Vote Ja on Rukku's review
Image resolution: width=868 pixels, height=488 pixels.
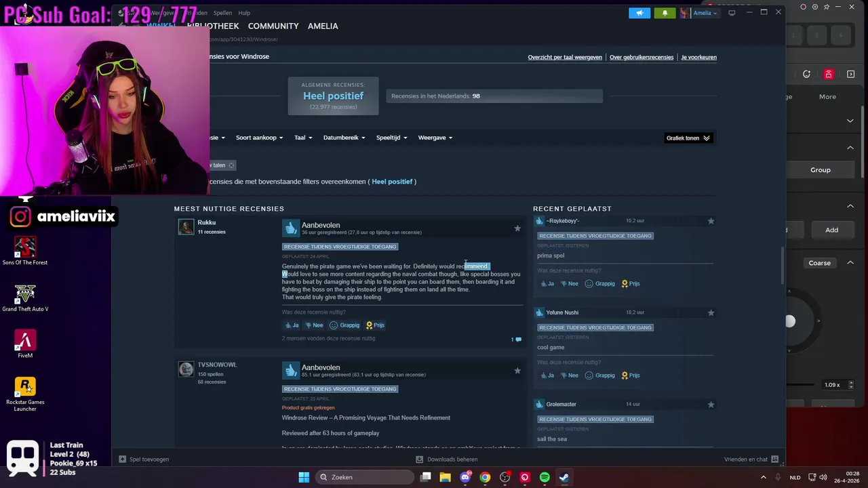(x=292, y=325)
